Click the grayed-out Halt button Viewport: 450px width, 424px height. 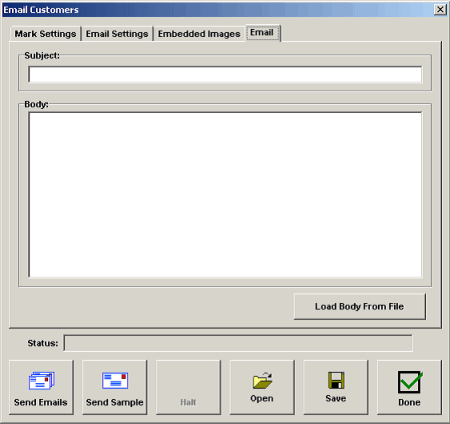pyautogui.click(x=188, y=387)
